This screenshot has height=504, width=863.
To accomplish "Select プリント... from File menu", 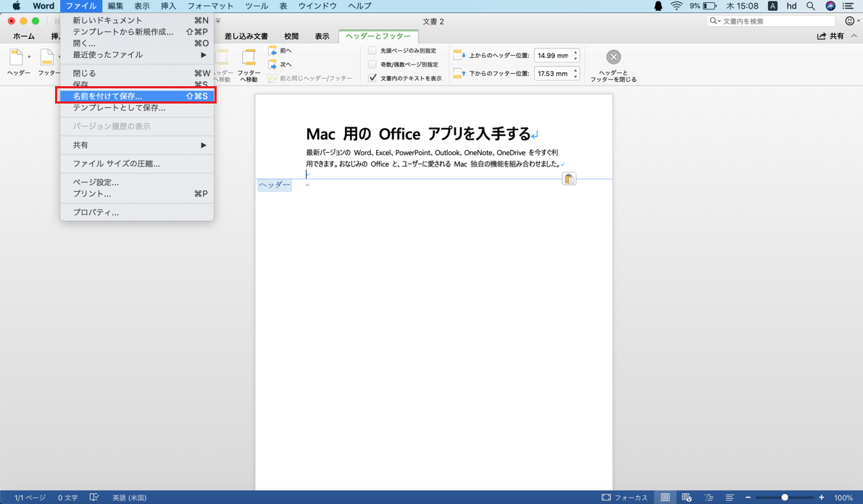I will [x=137, y=193].
